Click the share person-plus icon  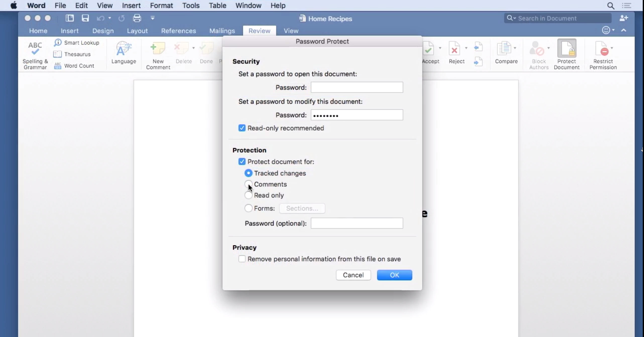click(x=624, y=18)
